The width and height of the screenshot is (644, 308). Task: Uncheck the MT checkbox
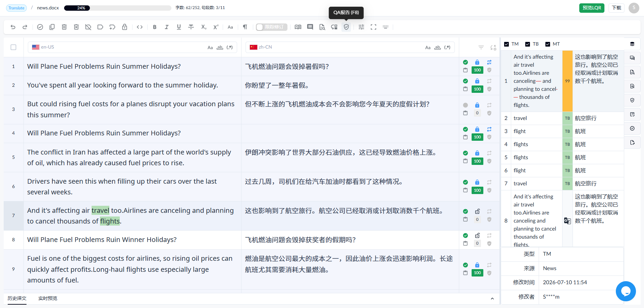point(548,44)
